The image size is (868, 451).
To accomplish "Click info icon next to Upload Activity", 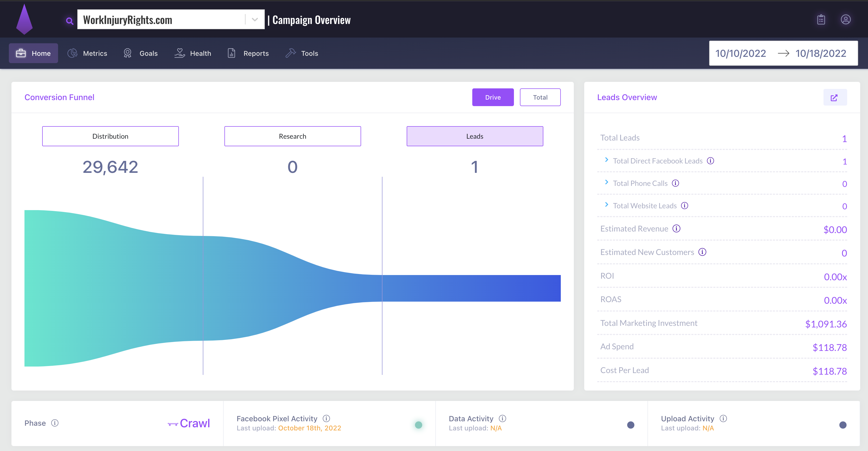I will [723, 418].
